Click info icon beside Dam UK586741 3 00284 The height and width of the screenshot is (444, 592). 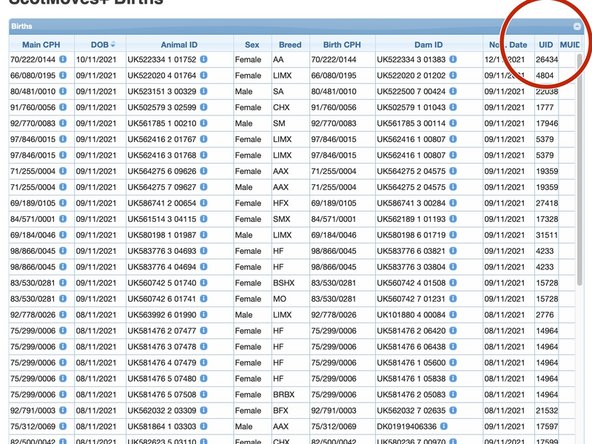453,203
